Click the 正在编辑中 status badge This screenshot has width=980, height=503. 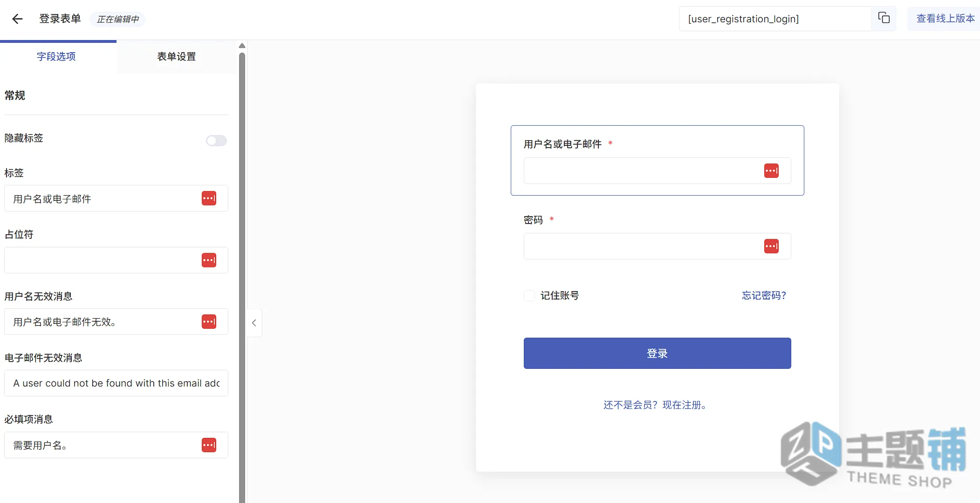tap(117, 19)
